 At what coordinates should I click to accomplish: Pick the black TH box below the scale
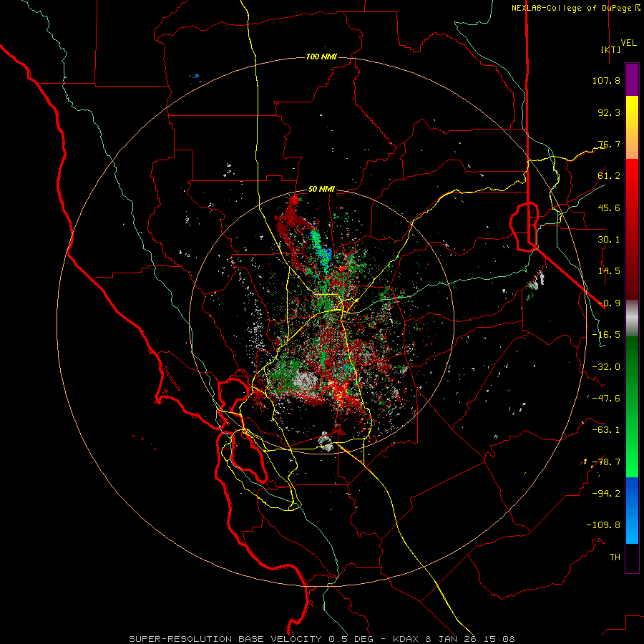(632, 558)
